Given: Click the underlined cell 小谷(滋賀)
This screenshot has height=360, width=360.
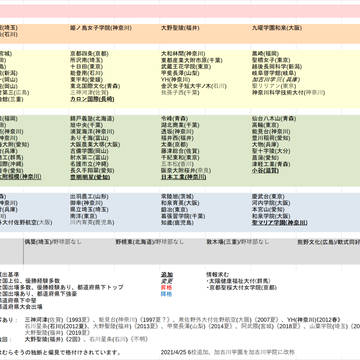Looking at the screenshot, I should (x=266, y=171).
